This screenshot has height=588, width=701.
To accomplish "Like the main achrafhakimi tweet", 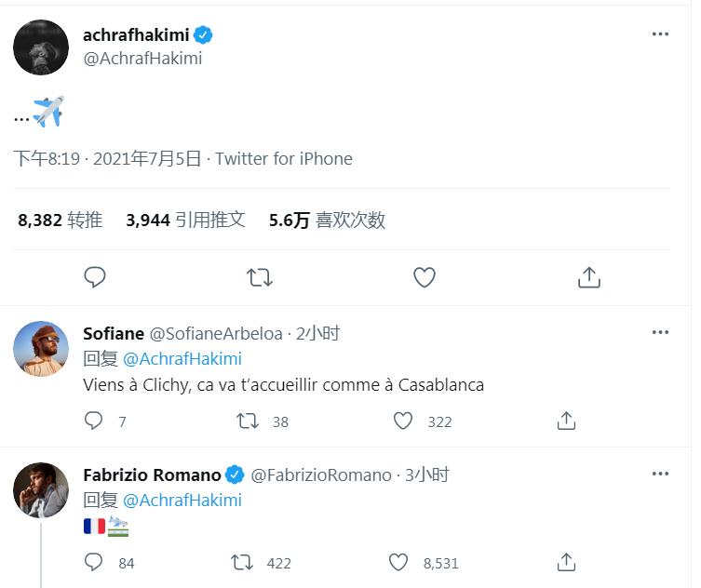I will point(425,276).
